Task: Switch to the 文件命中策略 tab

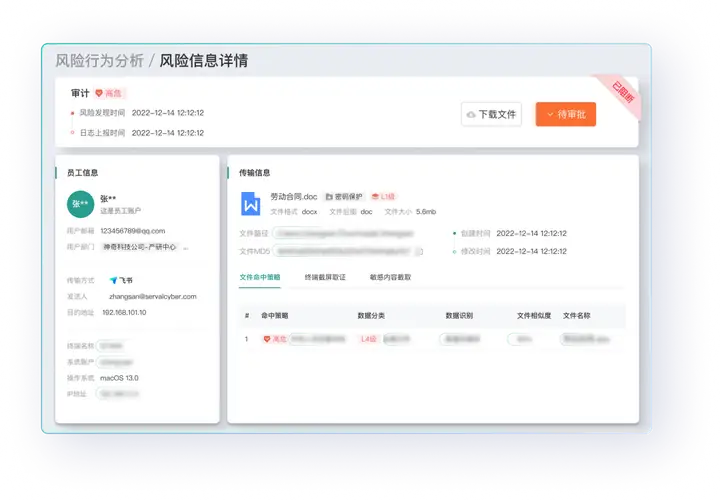Action: [260, 277]
